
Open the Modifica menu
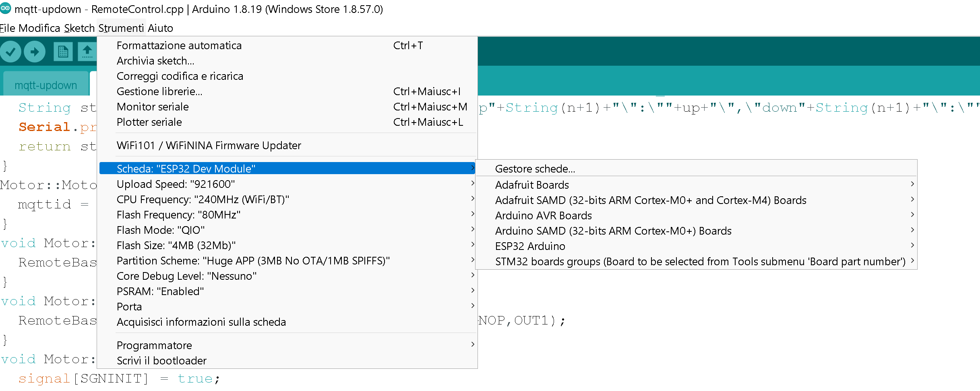pyautogui.click(x=39, y=28)
